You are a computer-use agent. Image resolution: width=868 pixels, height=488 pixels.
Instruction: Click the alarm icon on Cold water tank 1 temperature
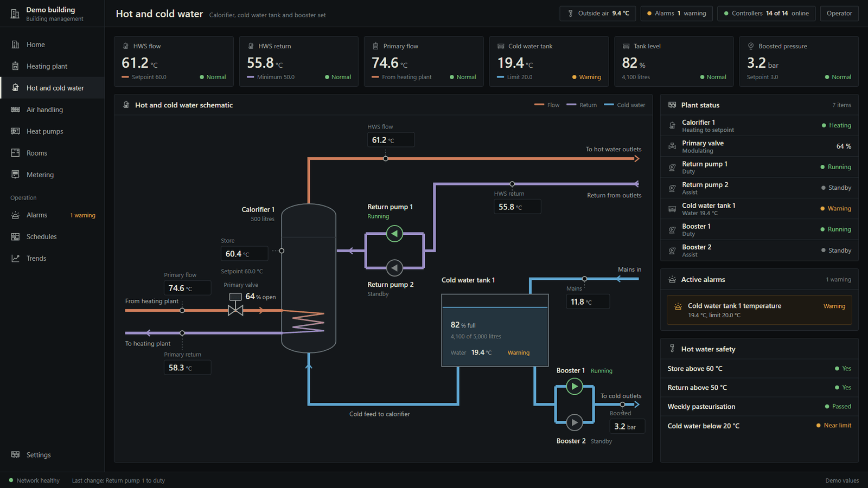[x=678, y=306]
